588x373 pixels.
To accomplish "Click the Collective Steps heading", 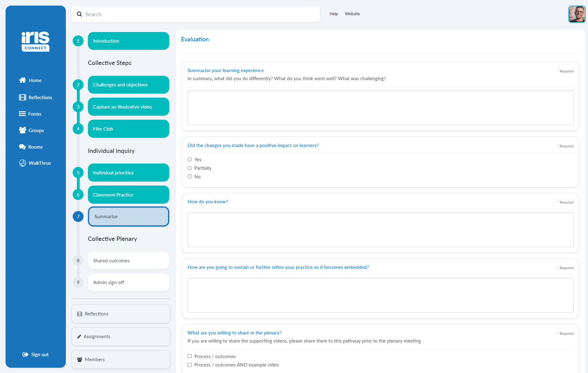I will click(x=110, y=63).
